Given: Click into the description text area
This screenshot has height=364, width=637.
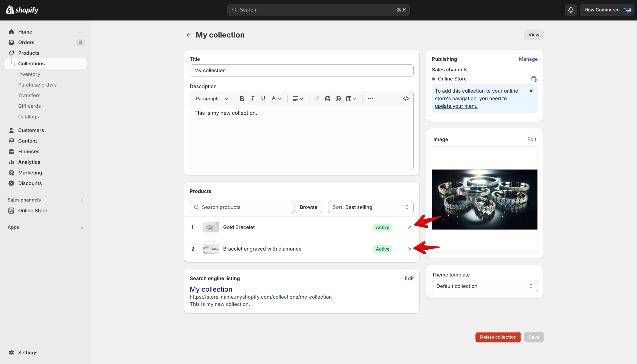Looking at the screenshot, I should point(301,137).
